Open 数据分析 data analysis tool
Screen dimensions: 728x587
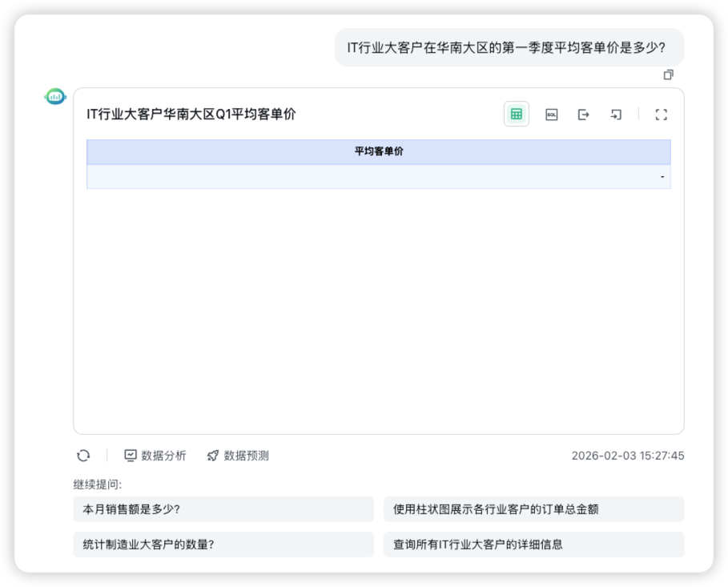pyautogui.click(x=157, y=456)
